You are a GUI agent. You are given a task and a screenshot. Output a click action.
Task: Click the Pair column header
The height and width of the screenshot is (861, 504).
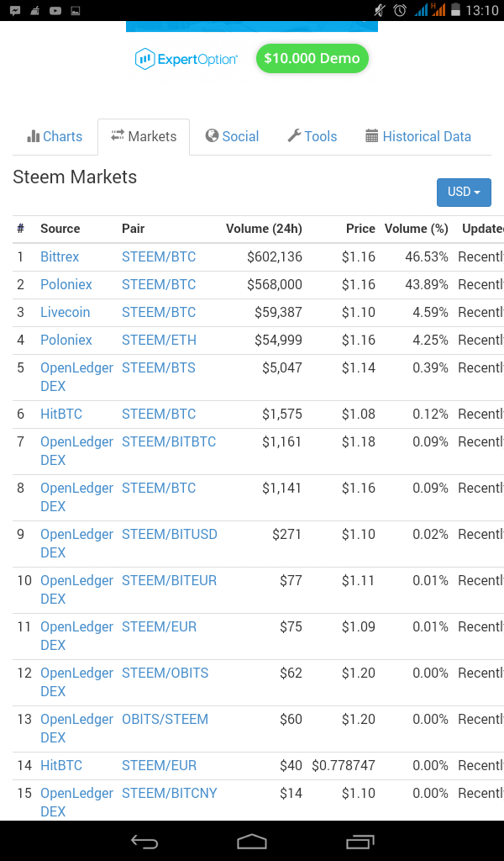click(134, 229)
